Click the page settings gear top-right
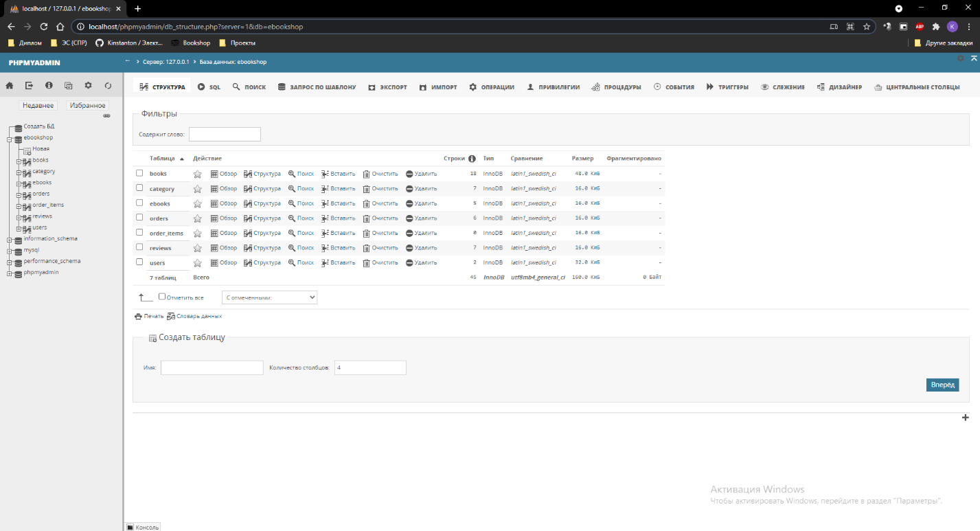 click(x=961, y=58)
